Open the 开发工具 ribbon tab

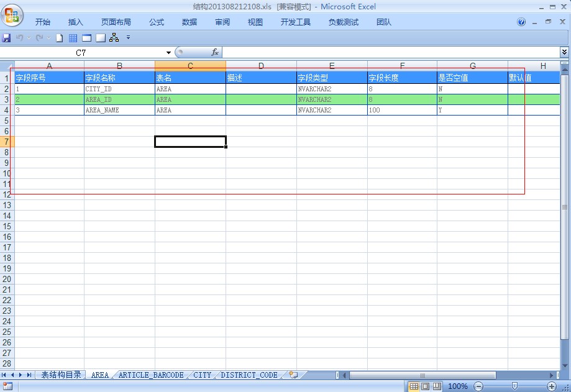click(x=295, y=22)
